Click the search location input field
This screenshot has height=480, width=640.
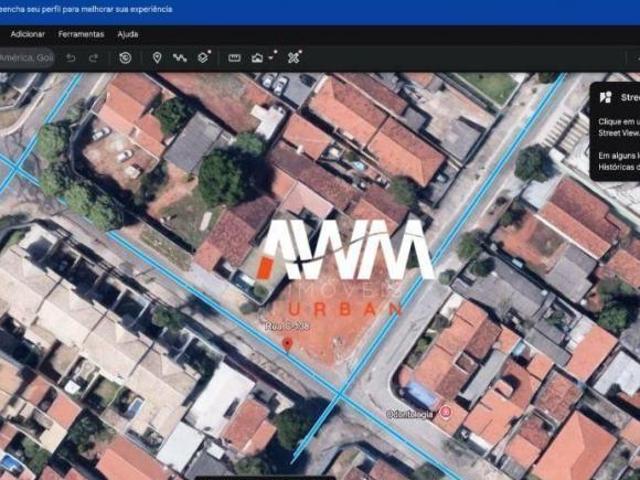click(27, 58)
